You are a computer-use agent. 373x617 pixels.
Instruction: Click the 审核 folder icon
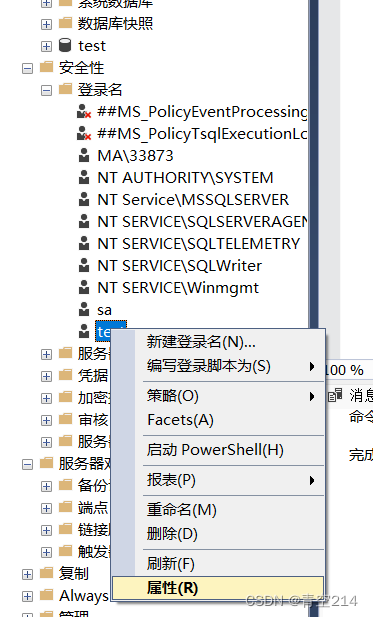coord(65,420)
